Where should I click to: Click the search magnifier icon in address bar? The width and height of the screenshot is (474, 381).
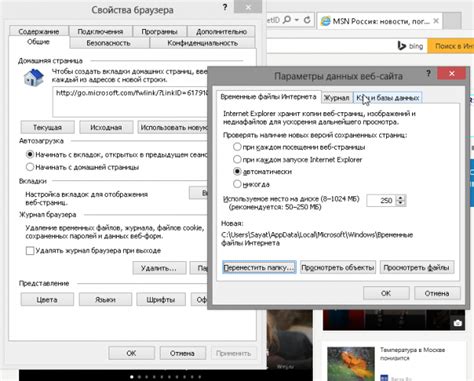(287, 20)
